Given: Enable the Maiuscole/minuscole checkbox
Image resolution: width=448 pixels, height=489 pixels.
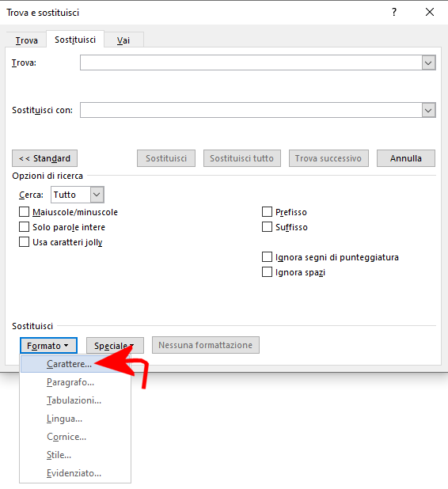Looking at the screenshot, I should click(x=24, y=212).
